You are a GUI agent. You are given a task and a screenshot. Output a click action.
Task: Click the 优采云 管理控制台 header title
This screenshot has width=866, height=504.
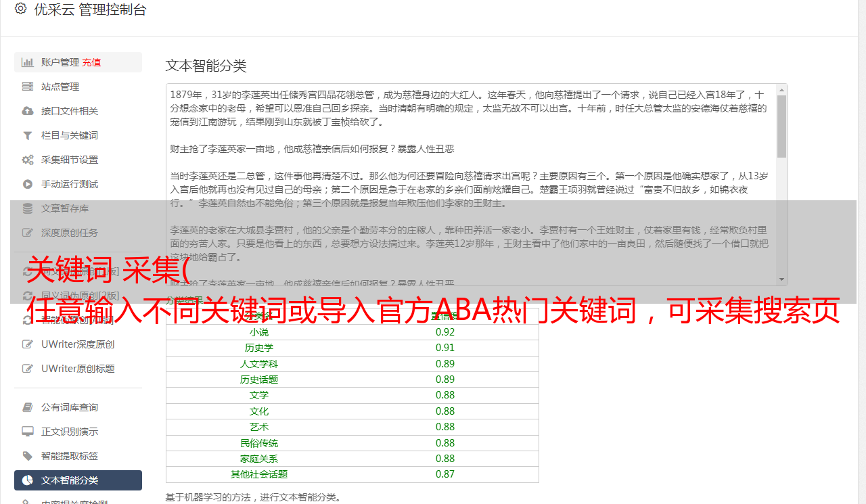[90, 9]
